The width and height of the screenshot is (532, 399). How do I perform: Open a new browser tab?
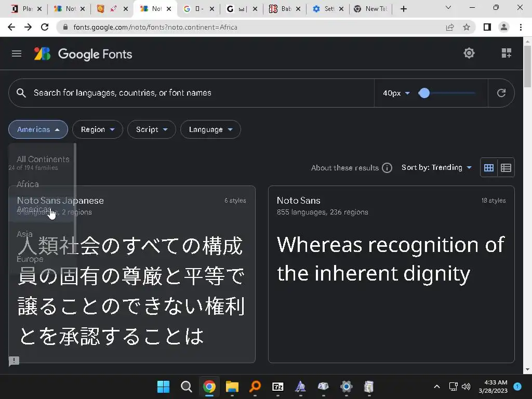[403, 9]
